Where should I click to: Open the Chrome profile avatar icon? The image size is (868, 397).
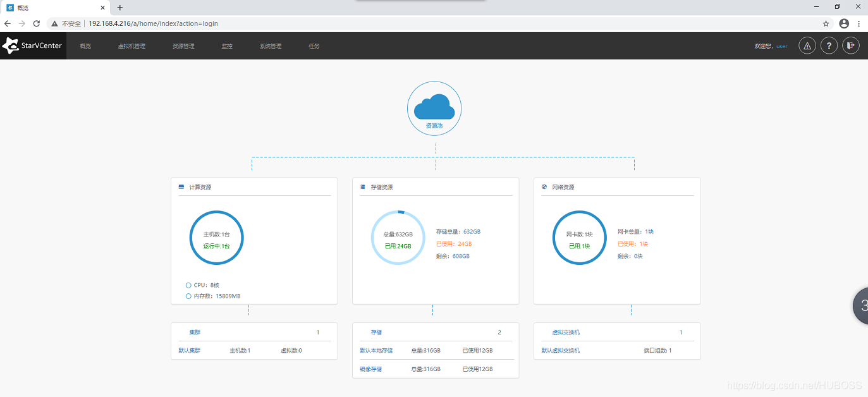tap(844, 23)
